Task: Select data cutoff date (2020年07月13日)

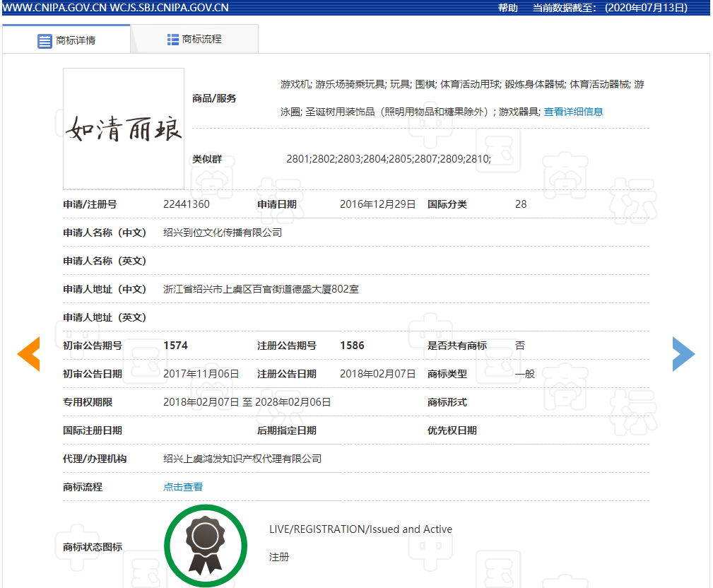Action: pos(646,8)
